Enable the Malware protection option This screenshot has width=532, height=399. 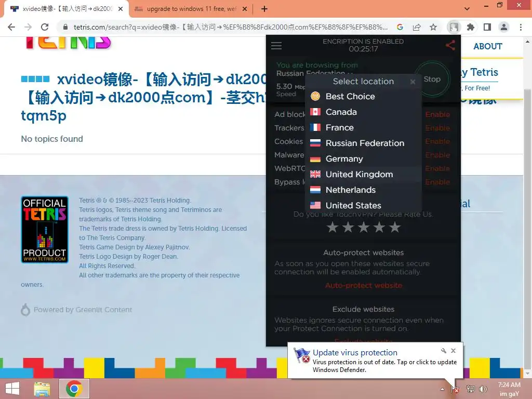click(x=437, y=155)
